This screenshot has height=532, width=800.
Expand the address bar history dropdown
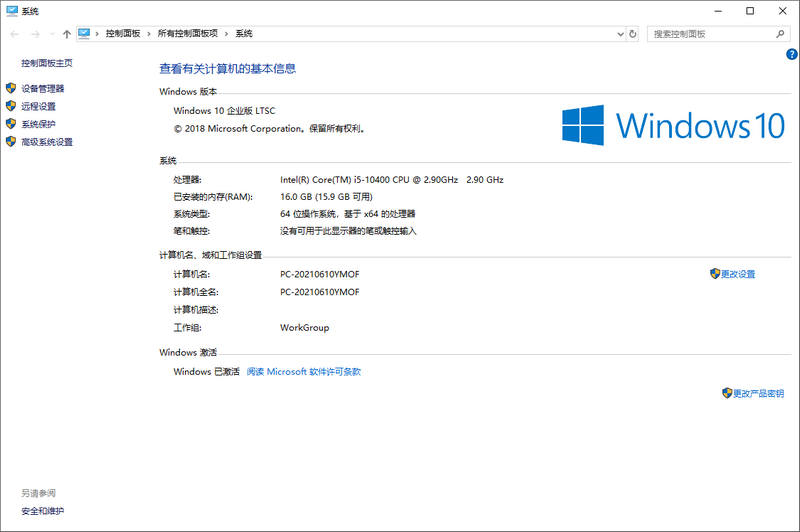point(618,34)
